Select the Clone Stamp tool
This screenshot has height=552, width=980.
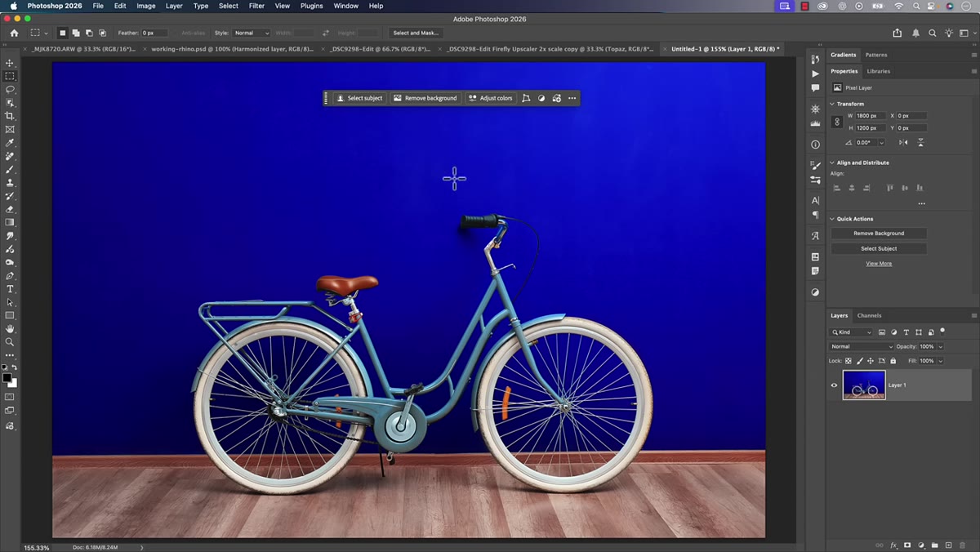(x=10, y=183)
